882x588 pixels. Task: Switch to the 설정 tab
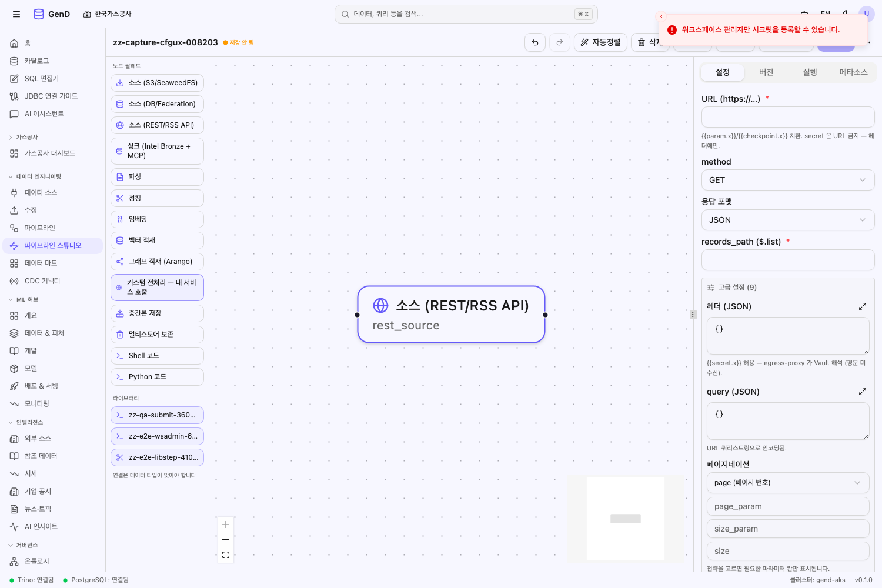click(x=723, y=72)
